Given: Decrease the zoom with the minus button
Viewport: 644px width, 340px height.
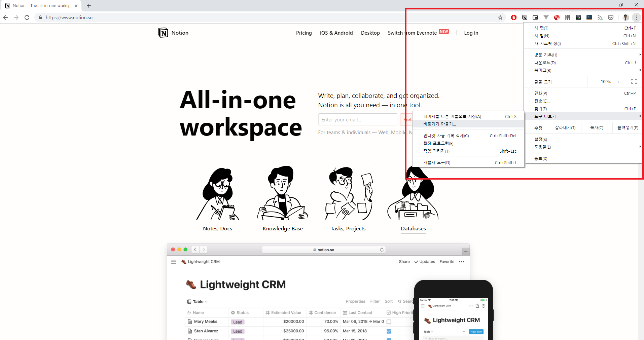Looking at the screenshot, I should [594, 82].
